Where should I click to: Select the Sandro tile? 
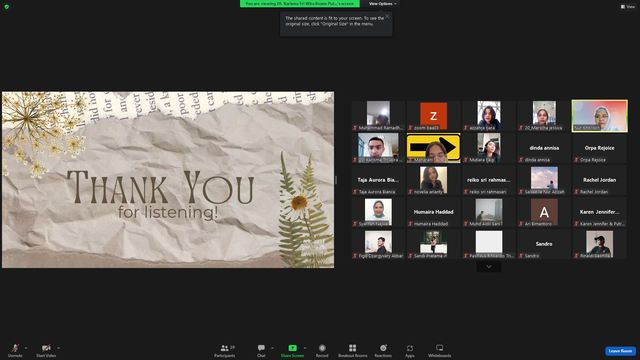point(544,244)
